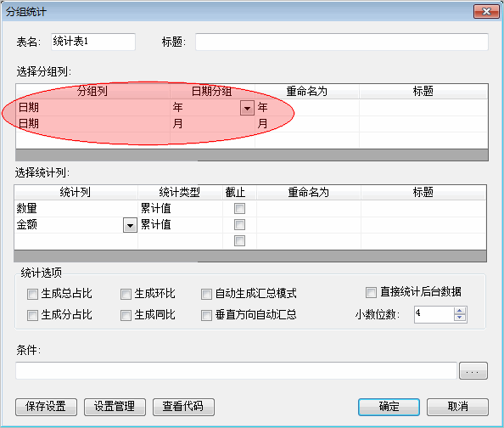Open the 金额 statistics column dropdown arrow
Viewport: 504px width, 428px height.
(x=130, y=225)
